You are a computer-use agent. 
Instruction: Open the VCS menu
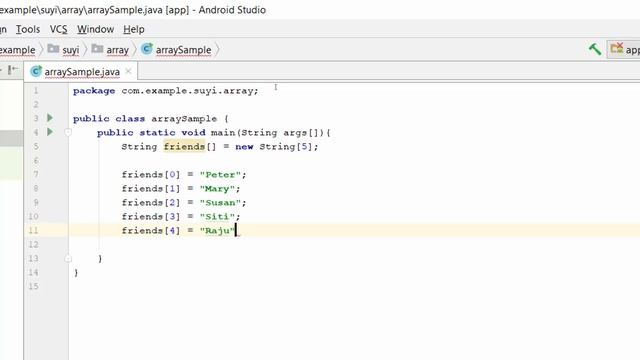[x=58, y=29]
